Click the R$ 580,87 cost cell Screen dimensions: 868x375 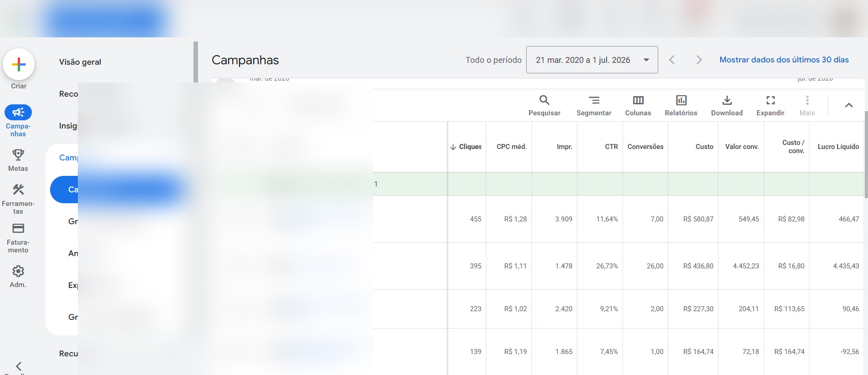coord(698,219)
